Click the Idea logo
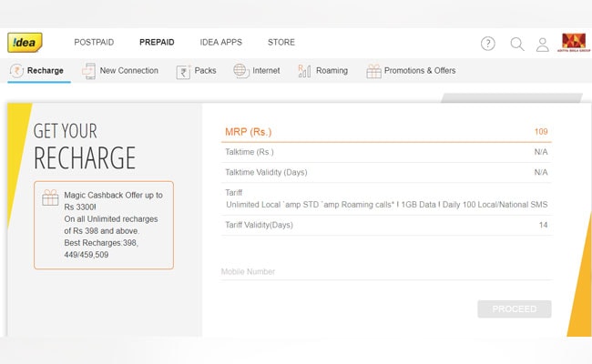The width and height of the screenshot is (592, 364). pos(25,42)
